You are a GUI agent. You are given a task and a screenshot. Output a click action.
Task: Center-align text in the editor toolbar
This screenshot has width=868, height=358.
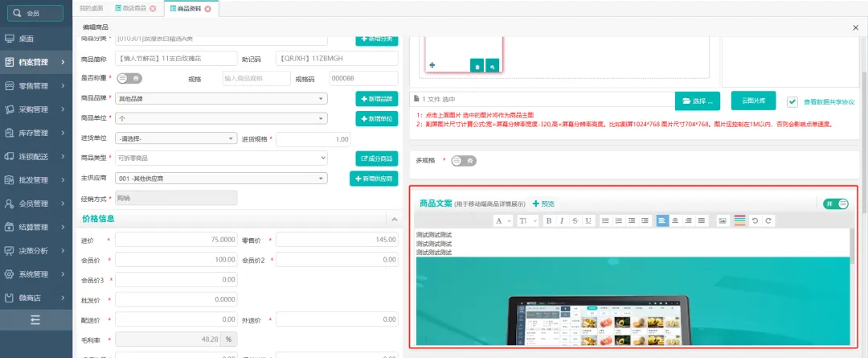coord(675,220)
